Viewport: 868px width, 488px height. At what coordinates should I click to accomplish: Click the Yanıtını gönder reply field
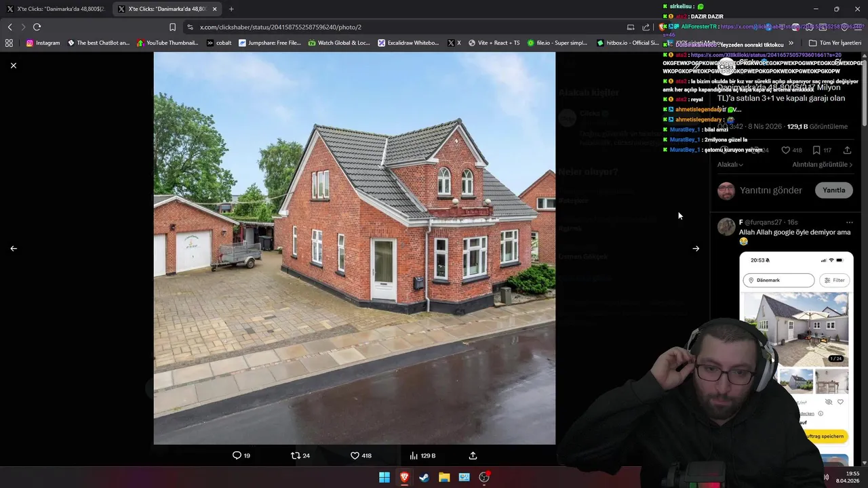point(771,190)
